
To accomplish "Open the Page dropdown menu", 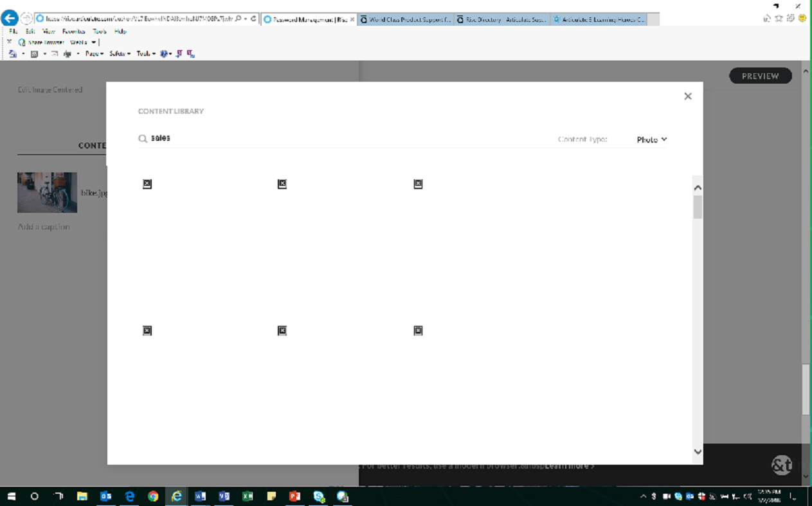I will pyautogui.click(x=91, y=53).
